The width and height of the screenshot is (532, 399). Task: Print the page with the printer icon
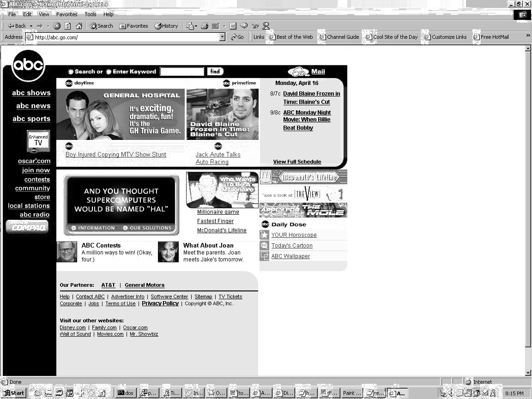click(x=205, y=26)
